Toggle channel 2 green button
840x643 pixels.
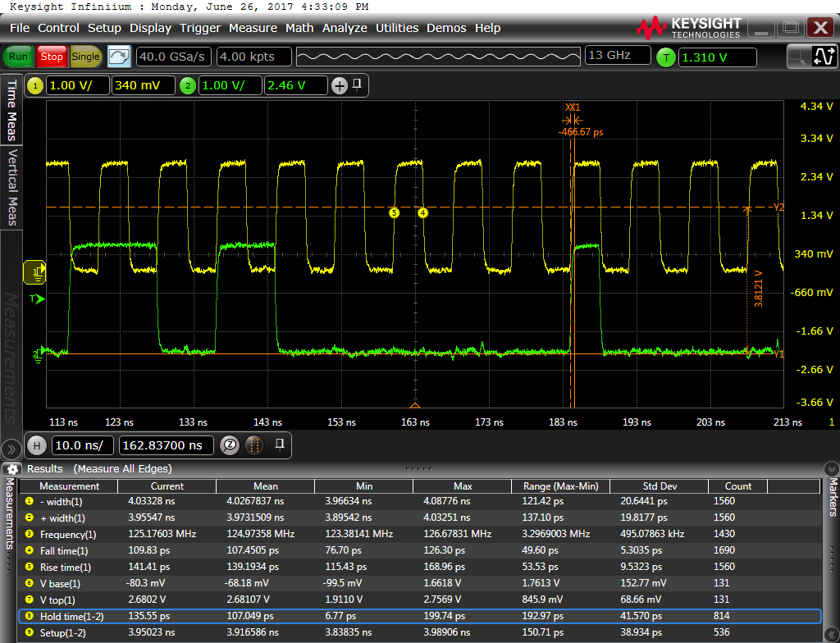tap(188, 86)
